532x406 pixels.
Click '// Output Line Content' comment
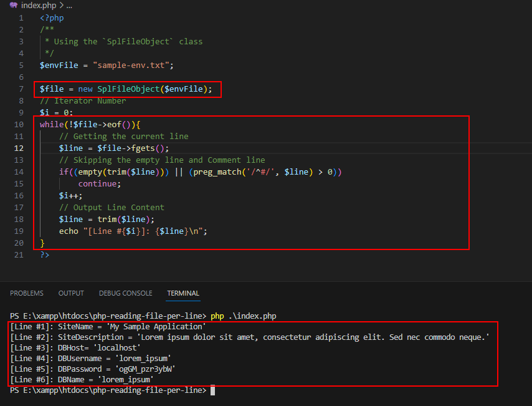point(112,208)
